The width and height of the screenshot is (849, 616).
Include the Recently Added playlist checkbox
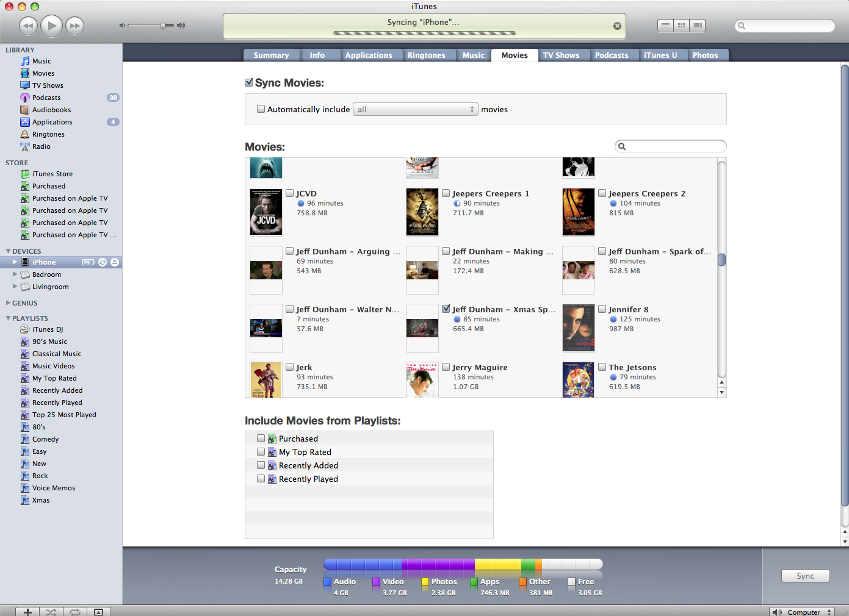(x=261, y=465)
